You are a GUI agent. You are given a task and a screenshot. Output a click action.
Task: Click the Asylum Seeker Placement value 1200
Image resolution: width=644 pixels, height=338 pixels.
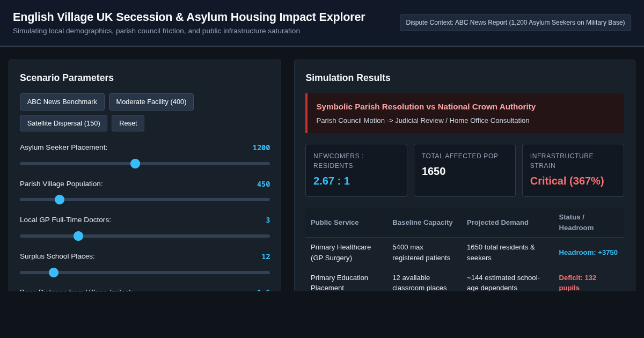tap(261, 148)
